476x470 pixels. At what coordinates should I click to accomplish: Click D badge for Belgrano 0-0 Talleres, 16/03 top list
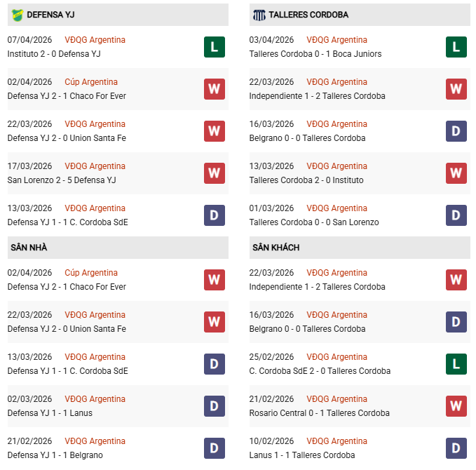point(456,131)
